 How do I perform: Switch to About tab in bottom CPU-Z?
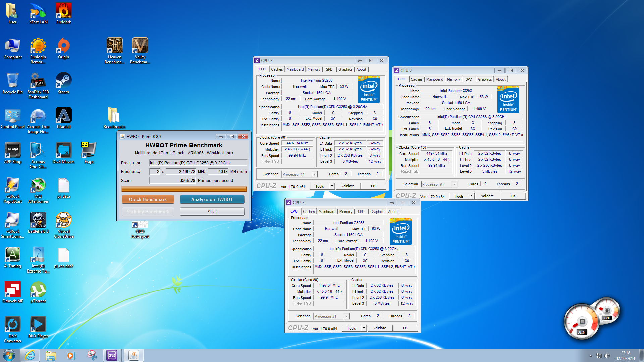coord(393,212)
